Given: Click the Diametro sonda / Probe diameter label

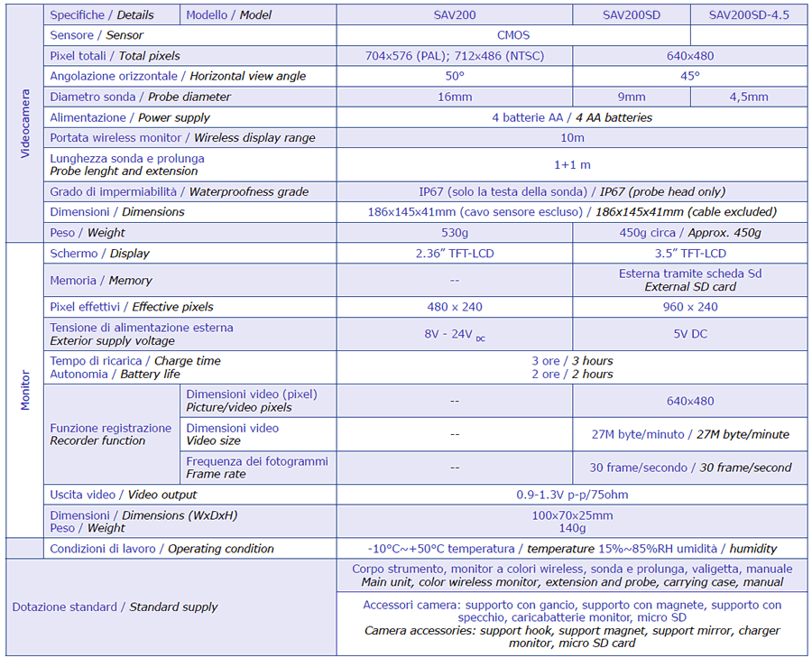Looking at the screenshot, I should (140, 97).
